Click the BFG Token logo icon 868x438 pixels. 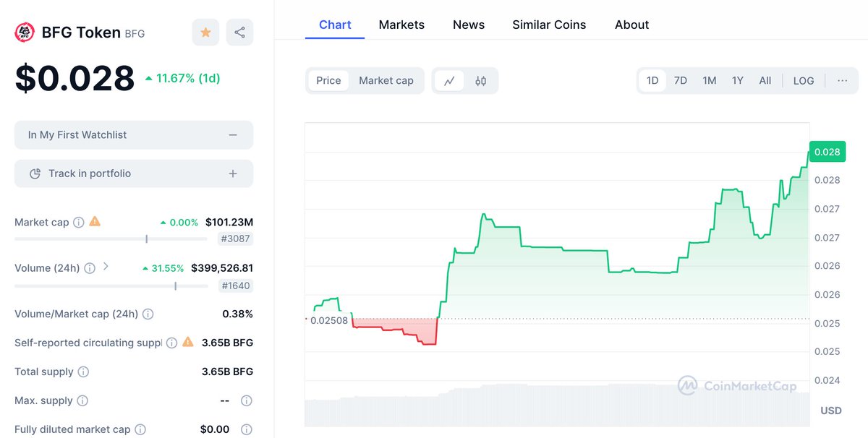24,32
